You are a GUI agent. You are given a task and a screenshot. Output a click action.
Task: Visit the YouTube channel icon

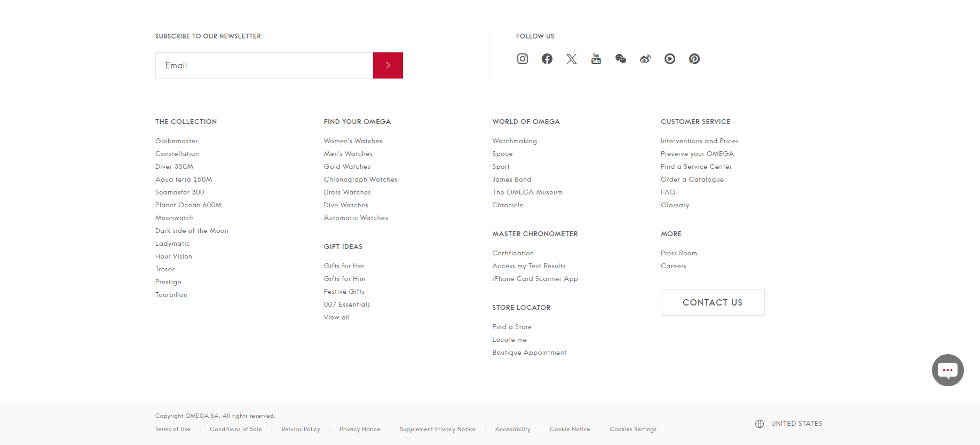(596, 59)
